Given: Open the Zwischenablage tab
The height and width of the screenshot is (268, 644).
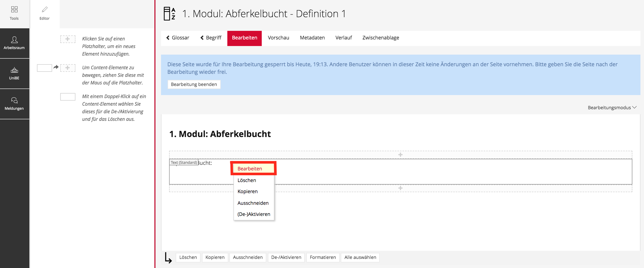Looking at the screenshot, I should 381,38.
